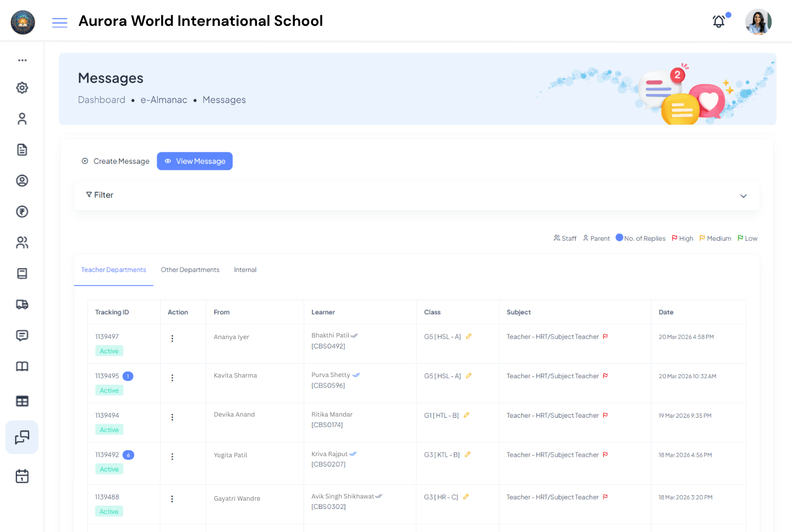The width and height of the screenshot is (792, 532).
Task: Open the Internal tab
Action: pyautogui.click(x=245, y=270)
